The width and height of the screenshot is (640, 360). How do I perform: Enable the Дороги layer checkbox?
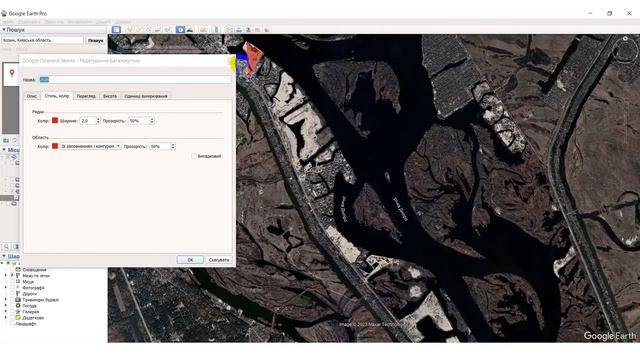(12, 293)
